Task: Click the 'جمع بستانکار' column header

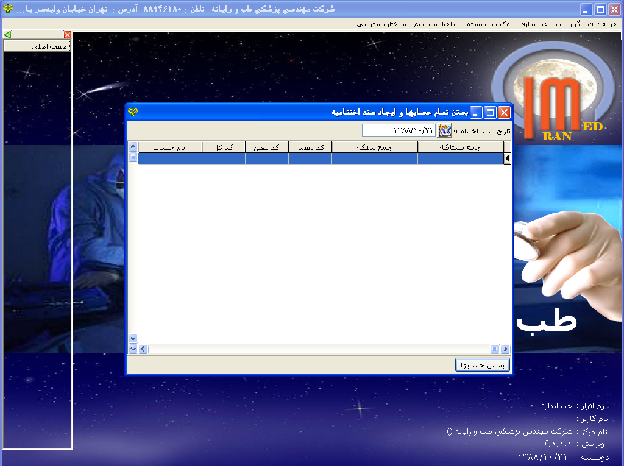Action: (460, 147)
